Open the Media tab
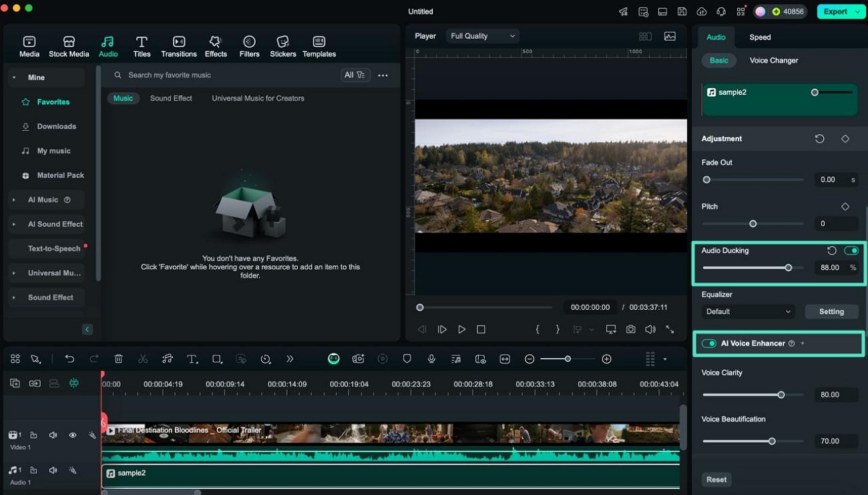The width and height of the screenshot is (868, 495). point(29,47)
